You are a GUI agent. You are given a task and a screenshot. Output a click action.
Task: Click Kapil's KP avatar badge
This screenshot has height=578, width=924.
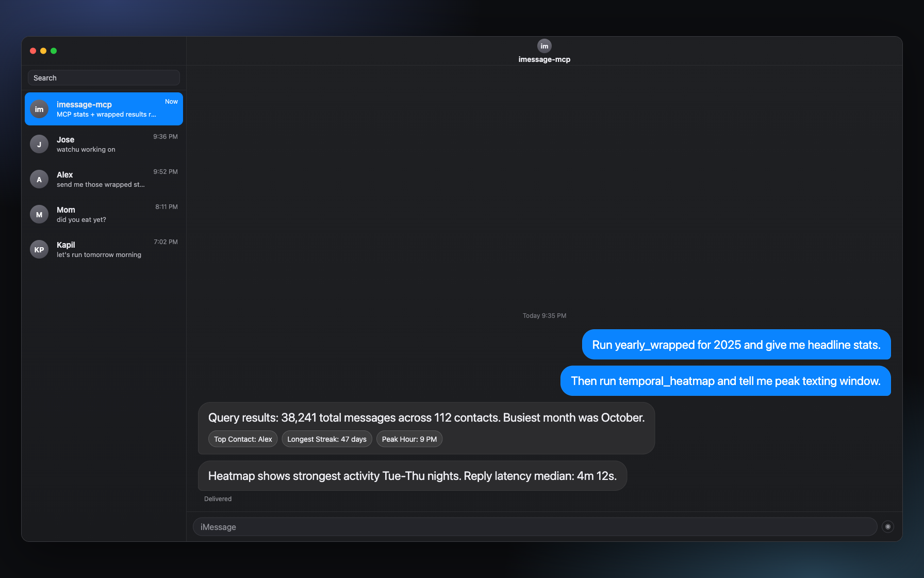point(39,249)
